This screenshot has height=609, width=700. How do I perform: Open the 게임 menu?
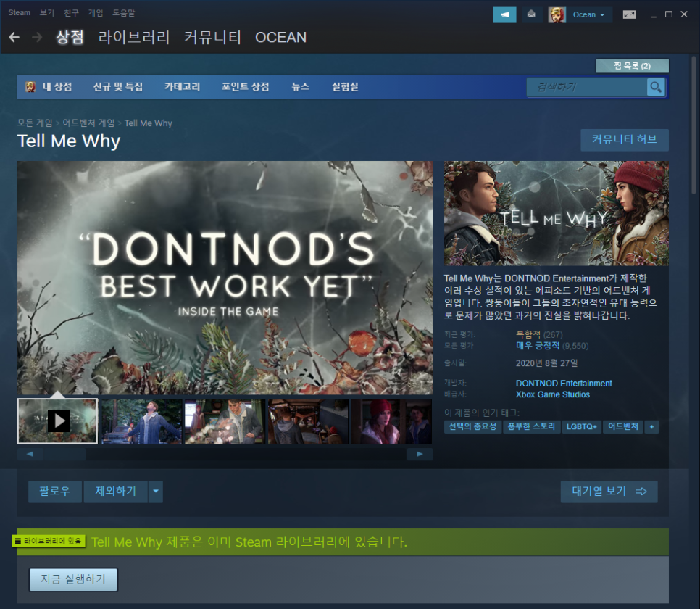pyautogui.click(x=96, y=12)
